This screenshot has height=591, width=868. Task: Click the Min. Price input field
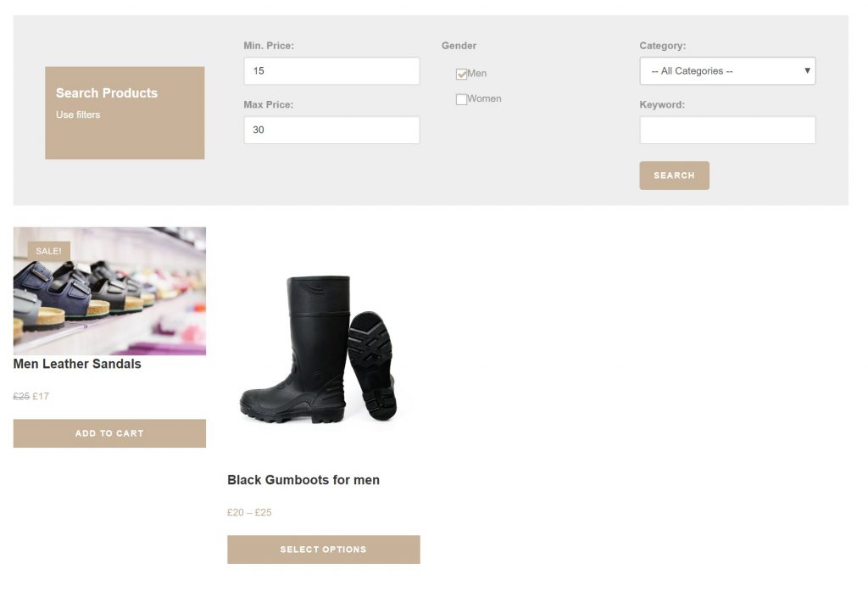tap(331, 71)
